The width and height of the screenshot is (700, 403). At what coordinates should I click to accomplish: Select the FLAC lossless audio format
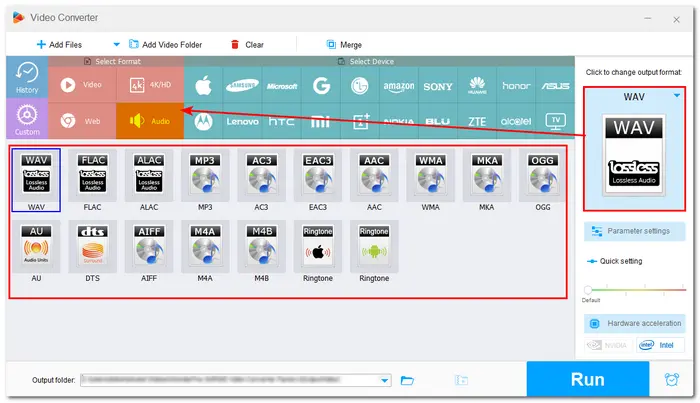coord(93,180)
